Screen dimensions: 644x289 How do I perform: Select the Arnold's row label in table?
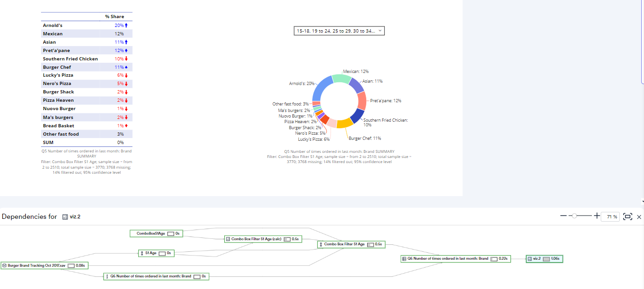(53, 25)
